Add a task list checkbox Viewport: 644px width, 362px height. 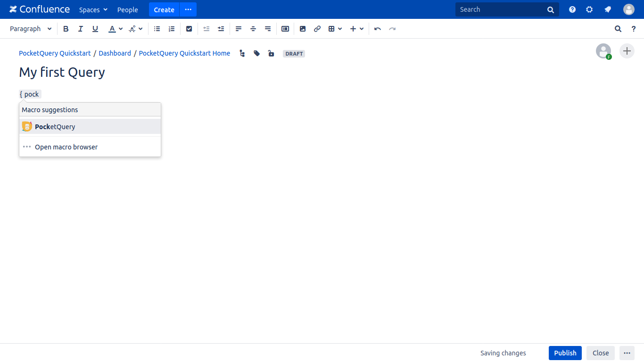(x=189, y=29)
